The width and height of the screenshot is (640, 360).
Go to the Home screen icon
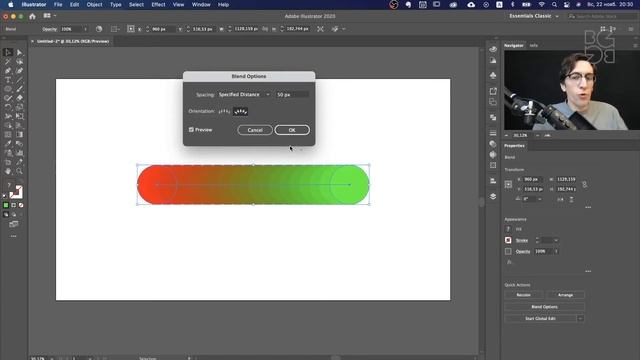(32, 16)
